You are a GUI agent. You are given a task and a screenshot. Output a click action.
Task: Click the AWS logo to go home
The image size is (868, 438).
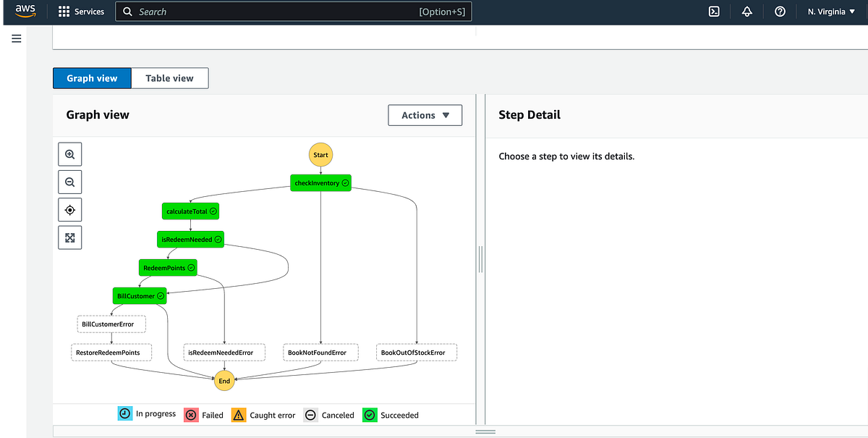click(x=25, y=11)
